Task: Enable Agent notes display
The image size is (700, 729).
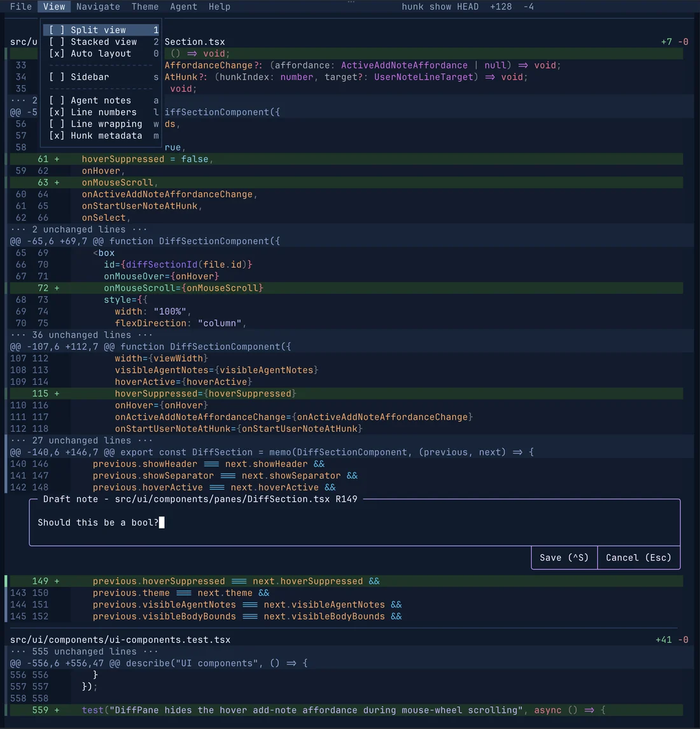Action: pyautogui.click(x=101, y=101)
